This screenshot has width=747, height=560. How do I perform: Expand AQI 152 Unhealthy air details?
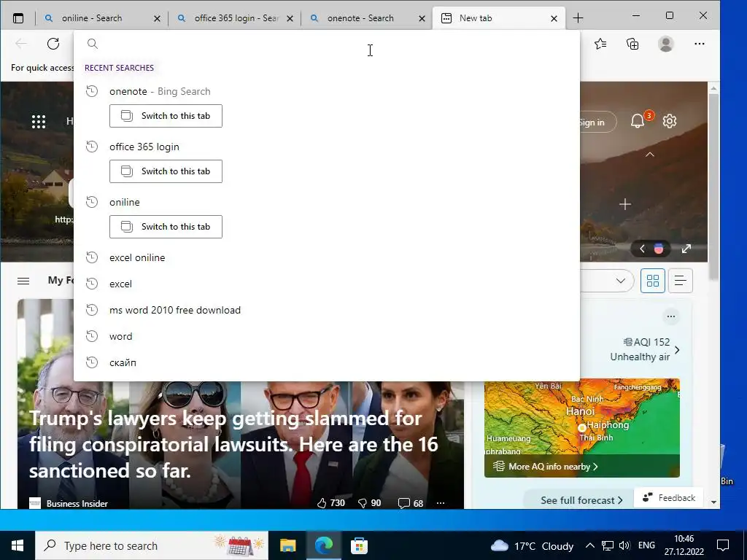676,349
